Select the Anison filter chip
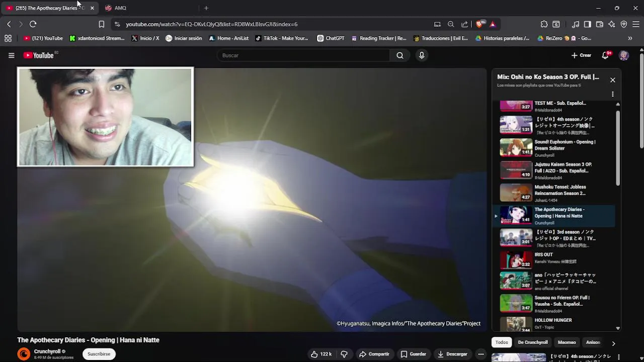Image resolution: width=644 pixels, height=362 pixels. (593, 342)
